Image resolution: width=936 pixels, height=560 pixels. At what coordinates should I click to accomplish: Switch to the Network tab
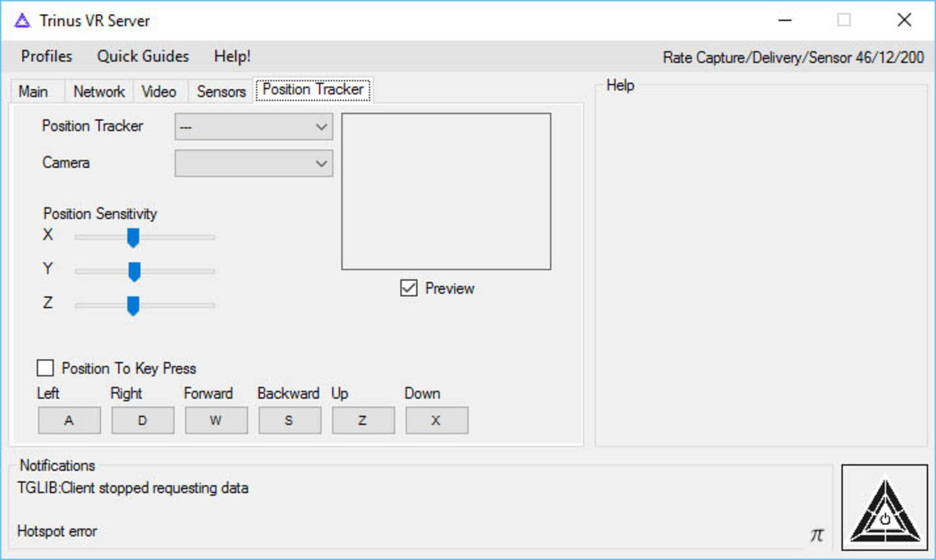coord(98,91)
